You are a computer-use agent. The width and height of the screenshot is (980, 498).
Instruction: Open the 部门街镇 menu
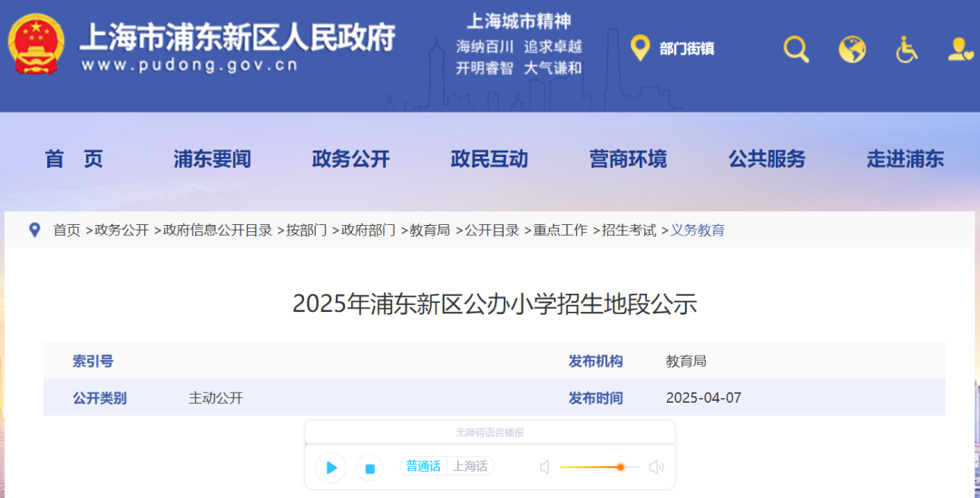click(687, 49)
